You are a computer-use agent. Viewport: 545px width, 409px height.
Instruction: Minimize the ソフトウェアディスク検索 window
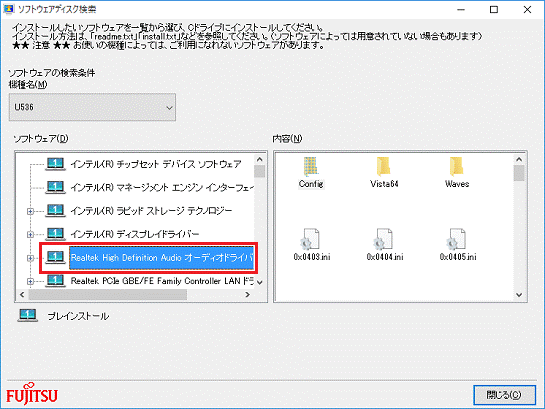[x=461, y=9]
